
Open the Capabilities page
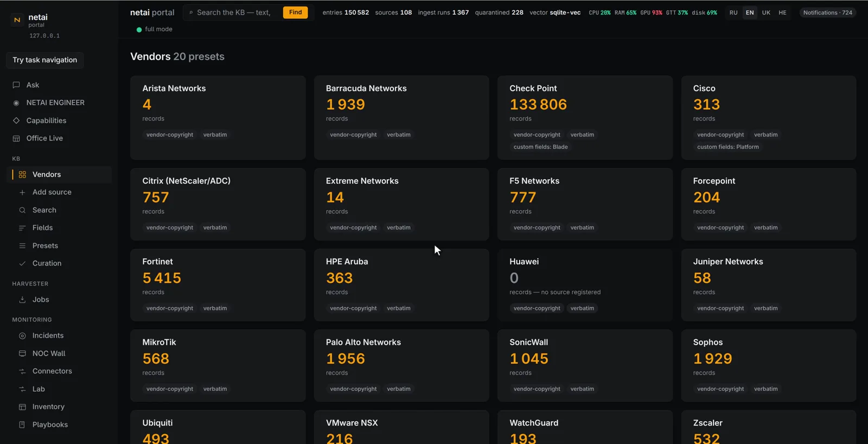[x=59, y=120]
